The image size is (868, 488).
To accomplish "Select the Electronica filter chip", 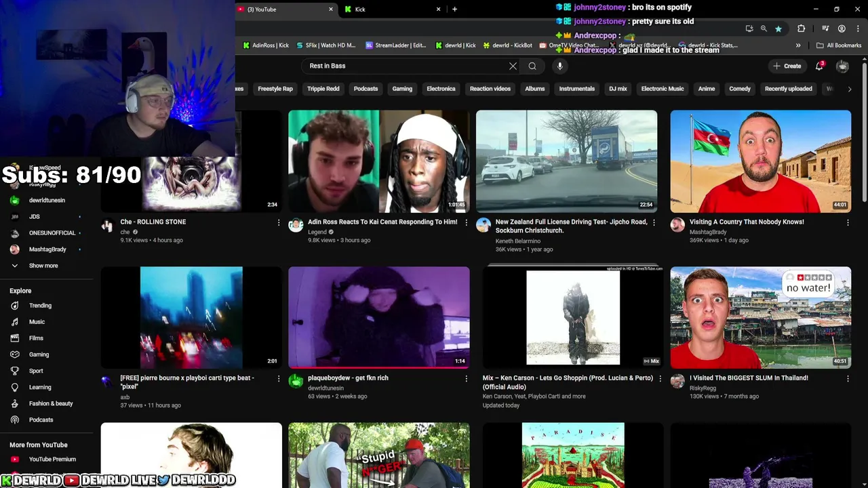I will point(441,89).
